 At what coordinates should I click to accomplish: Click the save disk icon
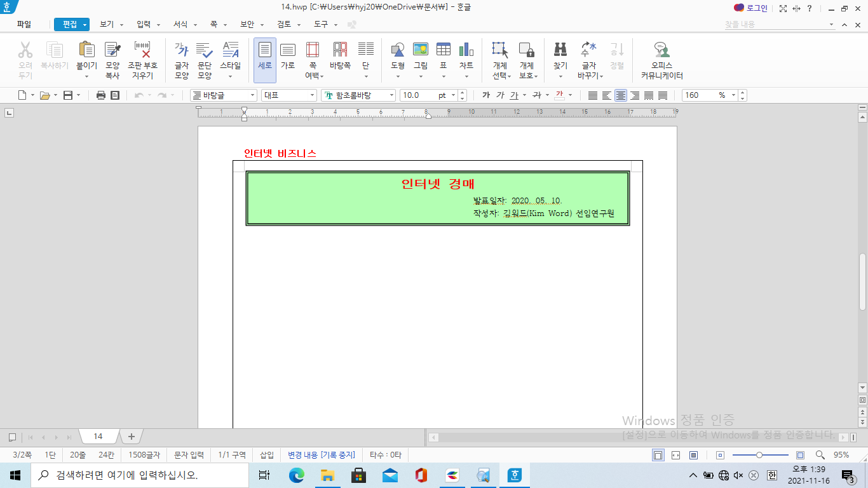click(67, 95)
